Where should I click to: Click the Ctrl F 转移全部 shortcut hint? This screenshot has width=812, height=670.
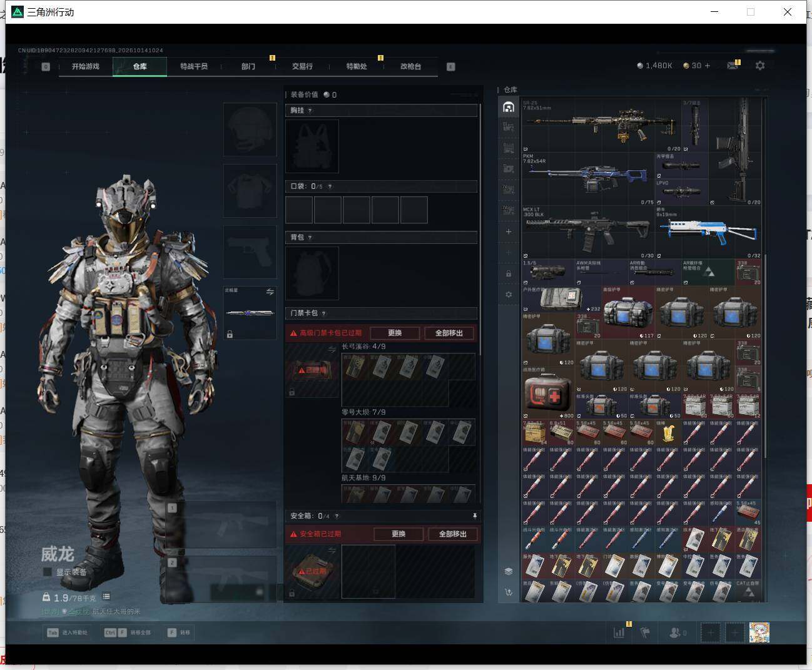tap(128, 632)
